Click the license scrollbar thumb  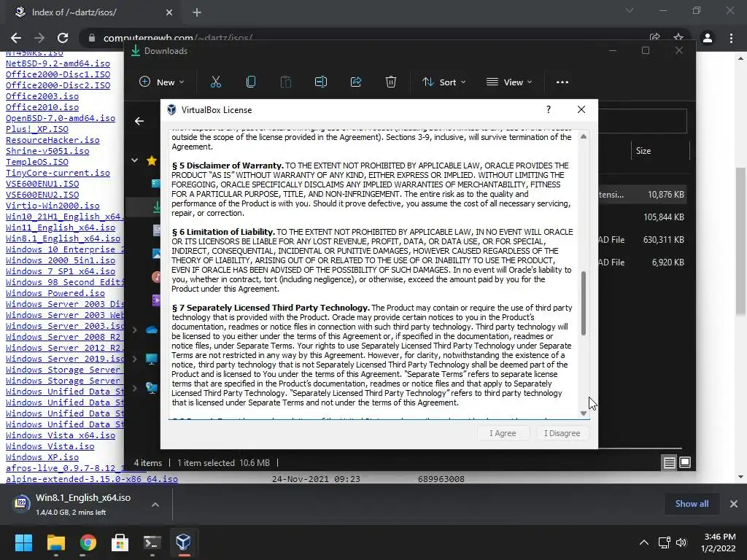[584, 303]
